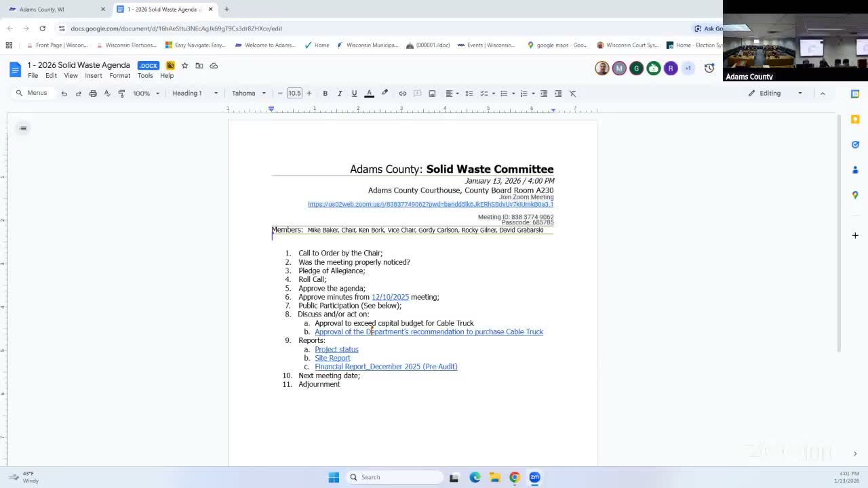868x488 pixels.
Task: Select the Paint format tool
Action: 122,93
